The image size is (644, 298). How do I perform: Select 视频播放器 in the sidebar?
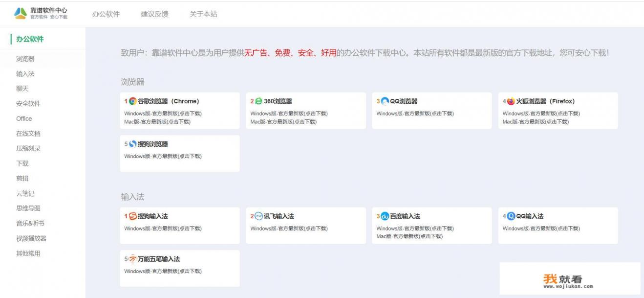[31, 239]
